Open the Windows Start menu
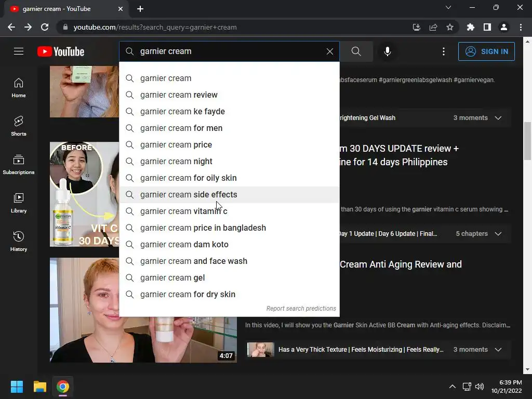Image resolution: width=532 pixels, height=399 pixels. tap(17, 387)
